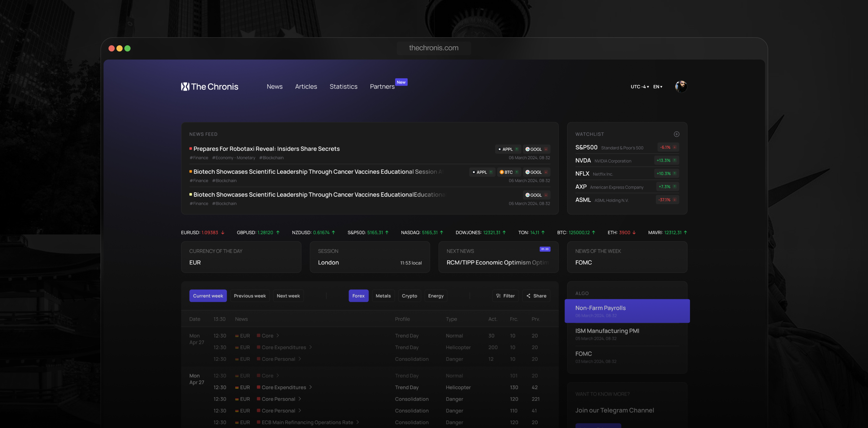Open the UTC -4 timezone dropdown
The height and width of the screenshot is (428, 868).
pos(640,87)
